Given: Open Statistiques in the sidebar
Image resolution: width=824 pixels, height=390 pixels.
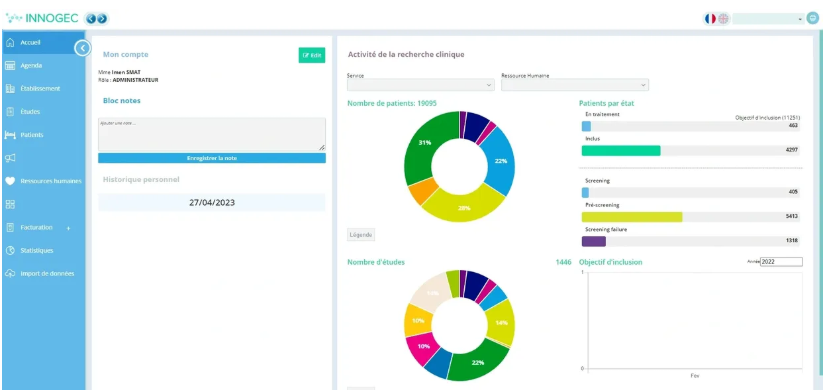Looking at the screenshot, I should coord(37,251).
